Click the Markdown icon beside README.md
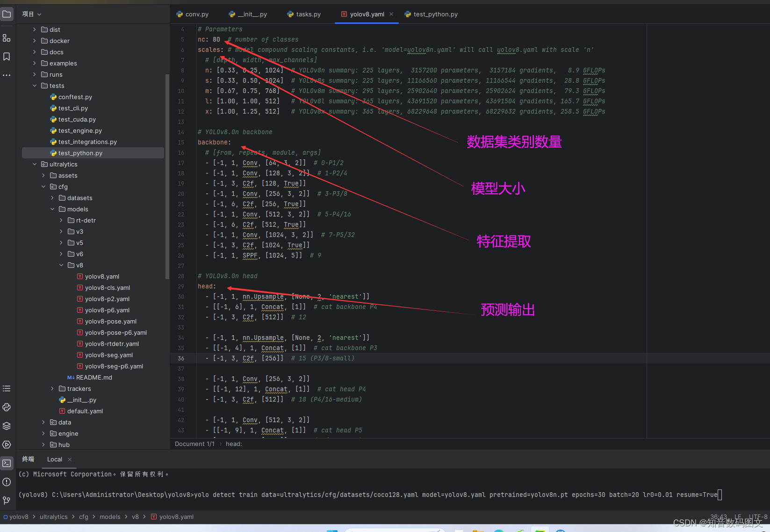770x532 pixels. point(71,378)
